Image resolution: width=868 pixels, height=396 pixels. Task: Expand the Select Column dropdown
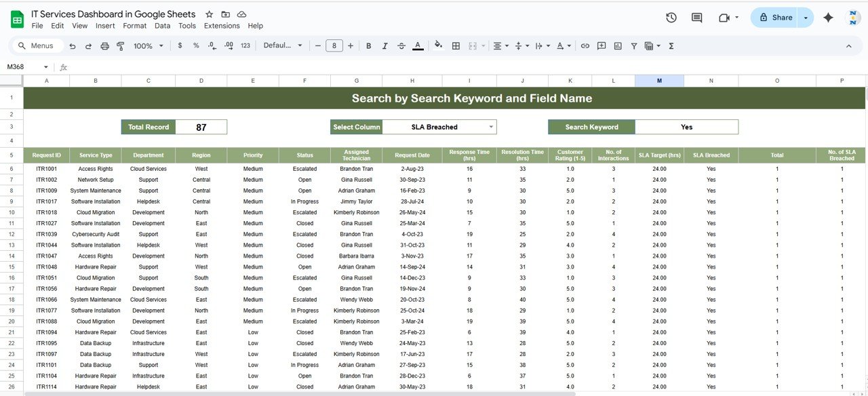coord(491,127)
